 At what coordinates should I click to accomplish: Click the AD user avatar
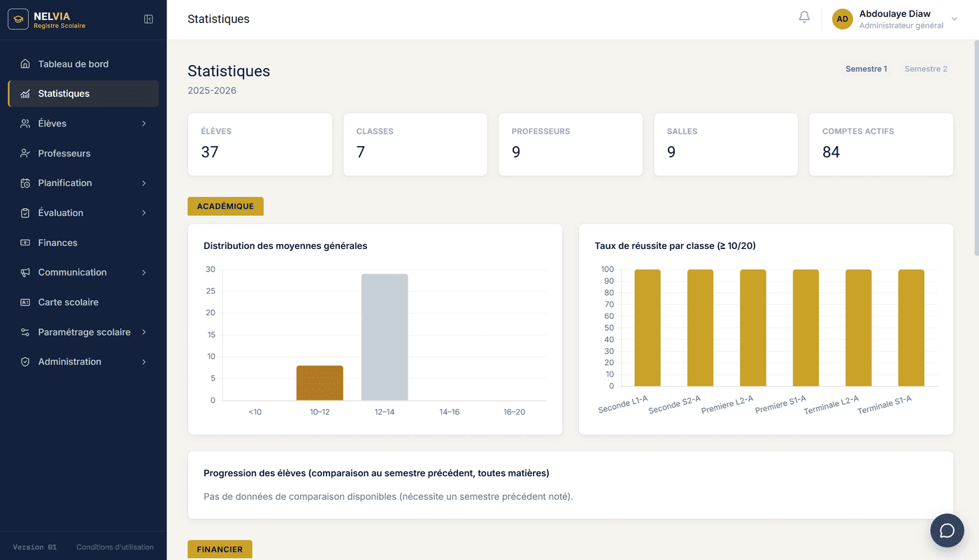point(843,19)
